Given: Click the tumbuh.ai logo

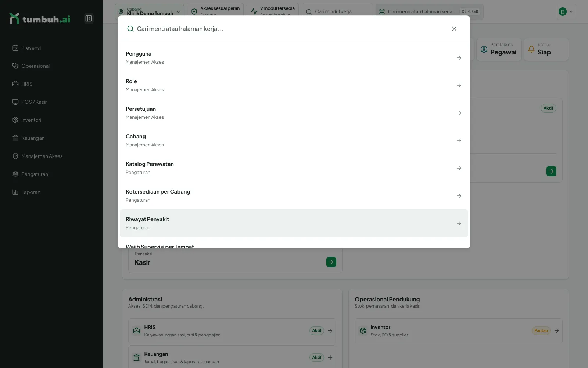Looking at the screenshot, I should pyautogui.click(x=40, y=19).
